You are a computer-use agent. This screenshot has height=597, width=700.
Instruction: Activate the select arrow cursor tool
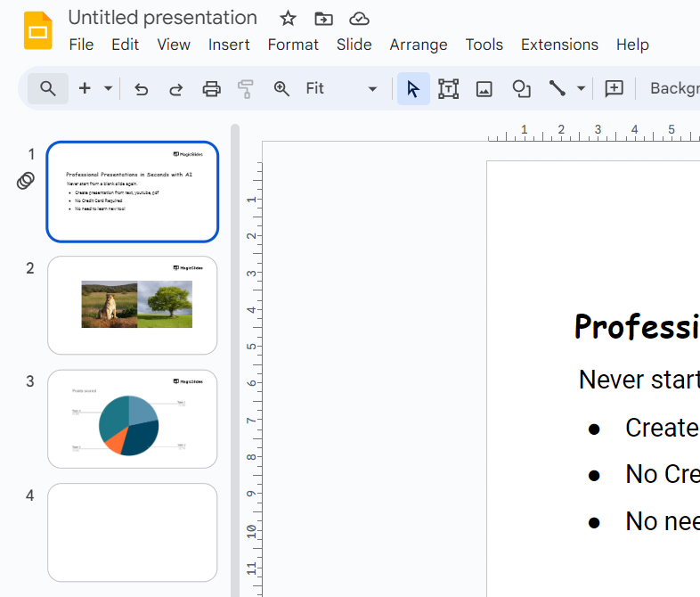413,88
